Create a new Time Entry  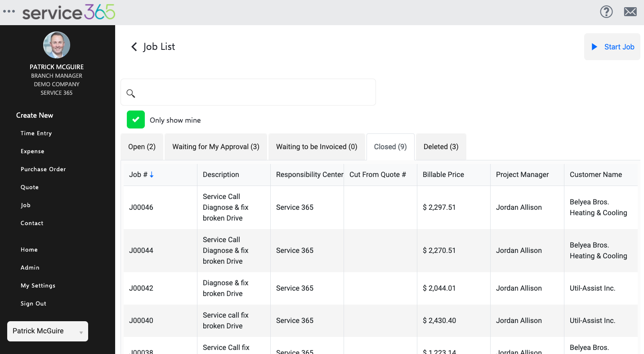click(36, 133)
